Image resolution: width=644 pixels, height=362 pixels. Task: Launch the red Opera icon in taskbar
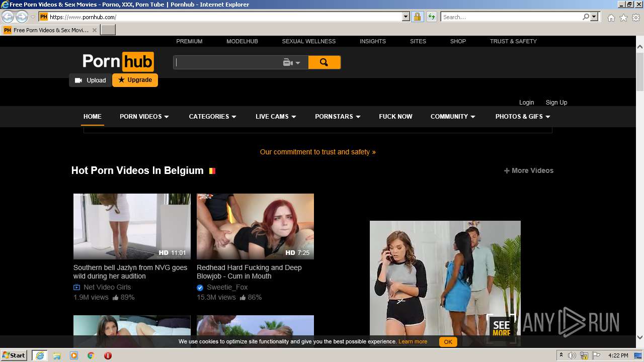pos(108,355)
